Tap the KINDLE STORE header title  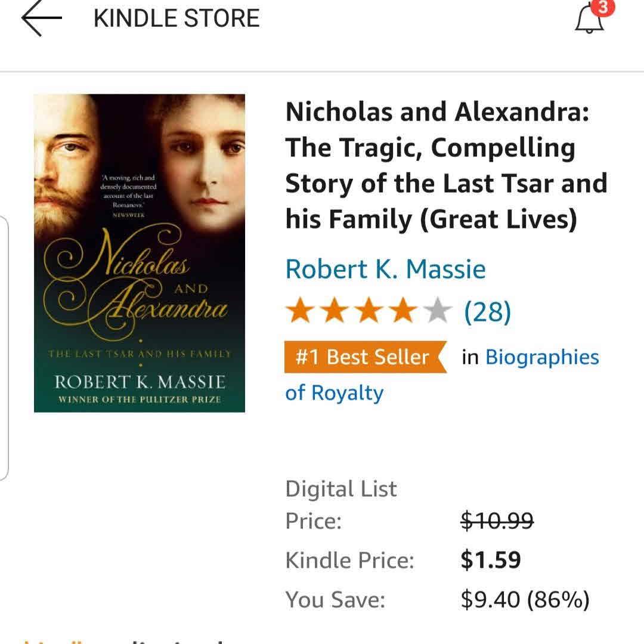tap(177, 18)
